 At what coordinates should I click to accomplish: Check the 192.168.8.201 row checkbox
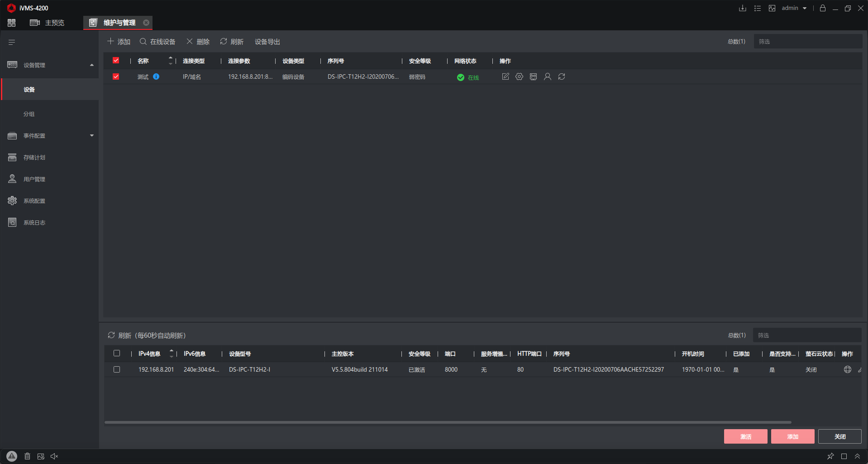(117, 369)
